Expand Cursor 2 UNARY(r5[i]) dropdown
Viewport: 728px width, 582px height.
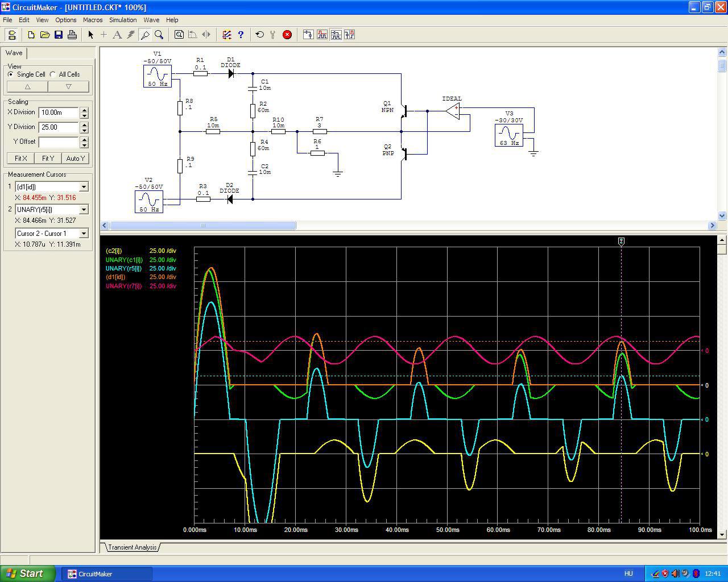coord(84,210)
